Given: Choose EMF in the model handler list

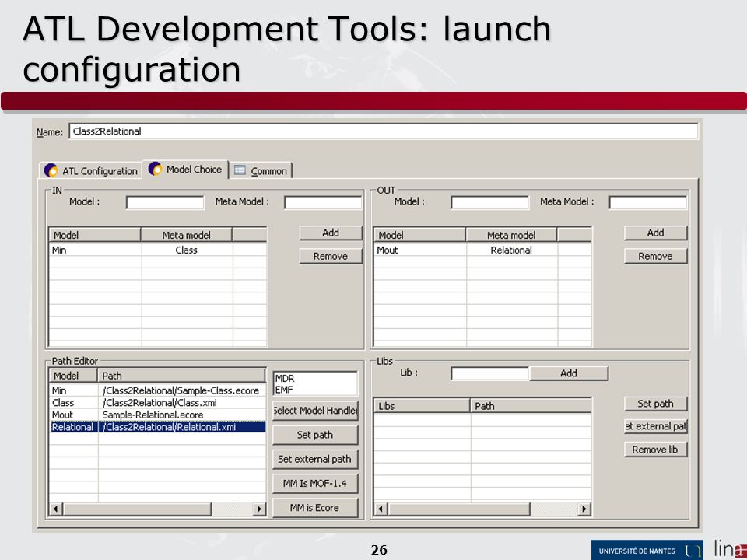Looking at the screenshot, I should coord(315,390).
